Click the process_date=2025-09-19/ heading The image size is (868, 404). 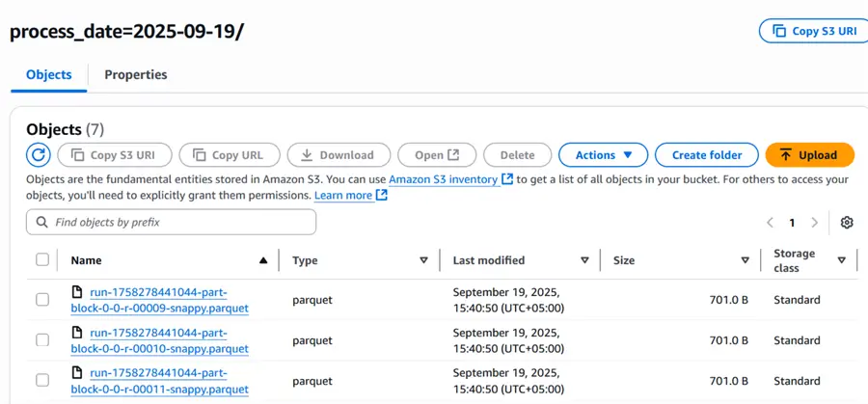(x=126, y=32)
